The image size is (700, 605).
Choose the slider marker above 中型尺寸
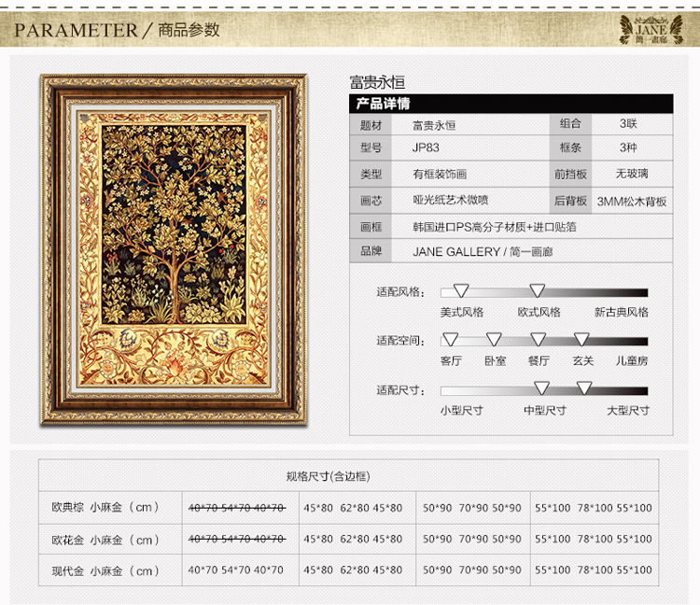(x=542, y=388)
